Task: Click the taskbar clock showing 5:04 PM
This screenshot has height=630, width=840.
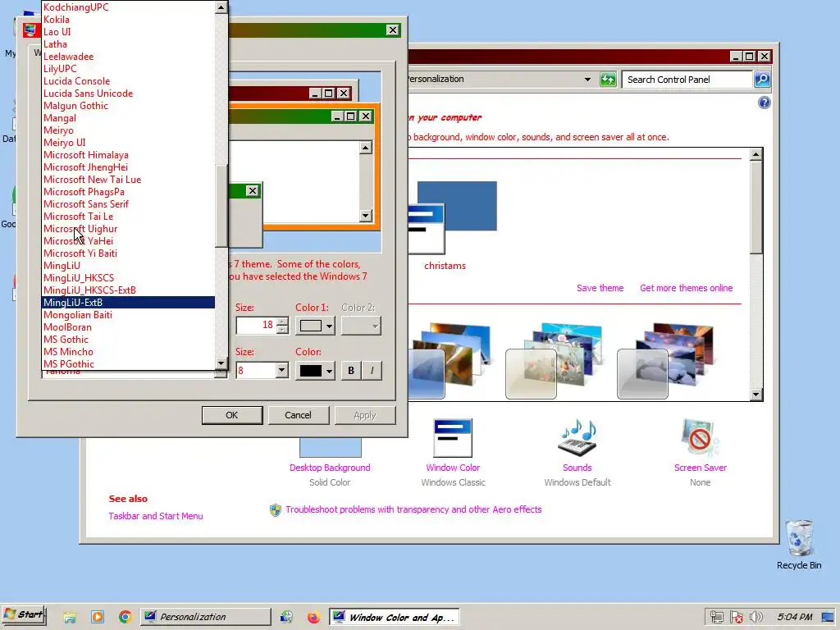Action: (x=794, y=617)
